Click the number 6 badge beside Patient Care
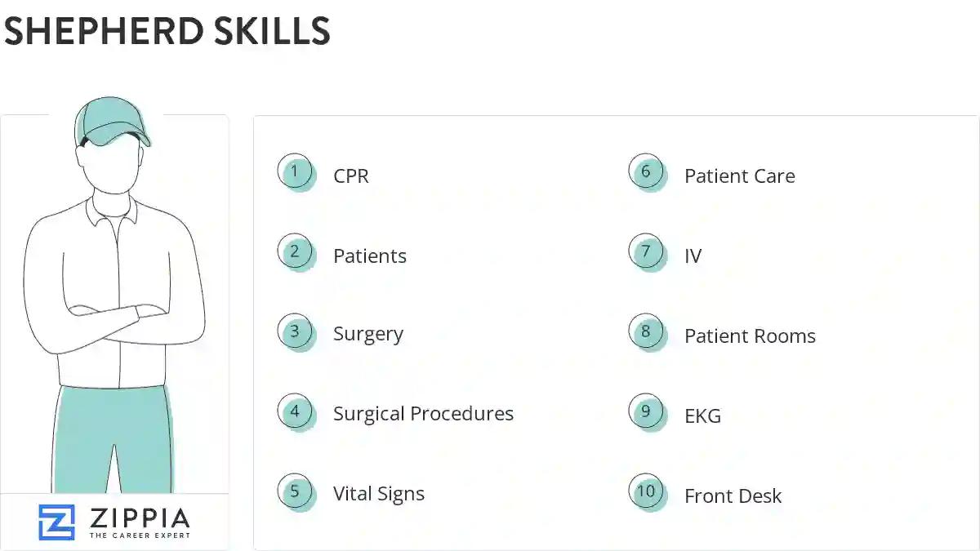The width and height of the screenshot is (980, 551). (x=646, y=172)
